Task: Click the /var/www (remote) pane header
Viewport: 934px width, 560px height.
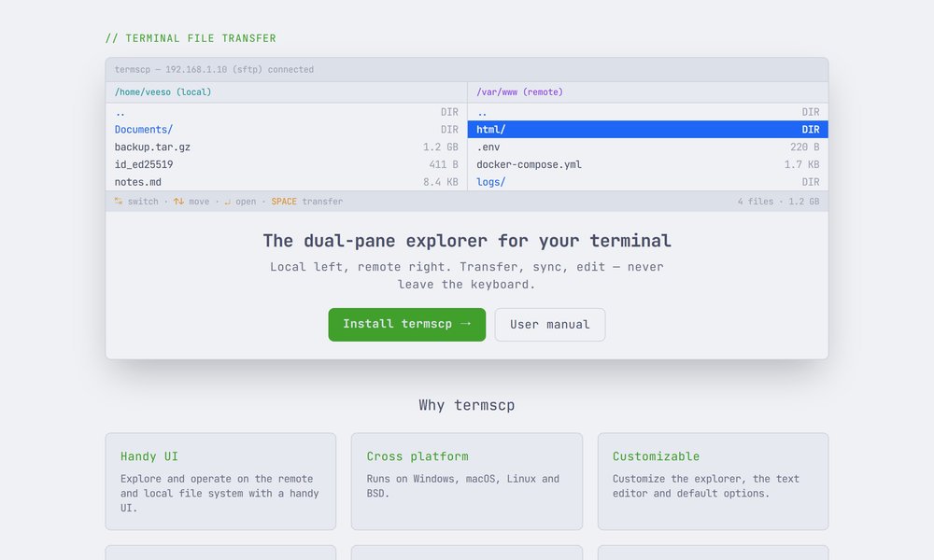Action: pyautogui.click(x=648, y=92)
